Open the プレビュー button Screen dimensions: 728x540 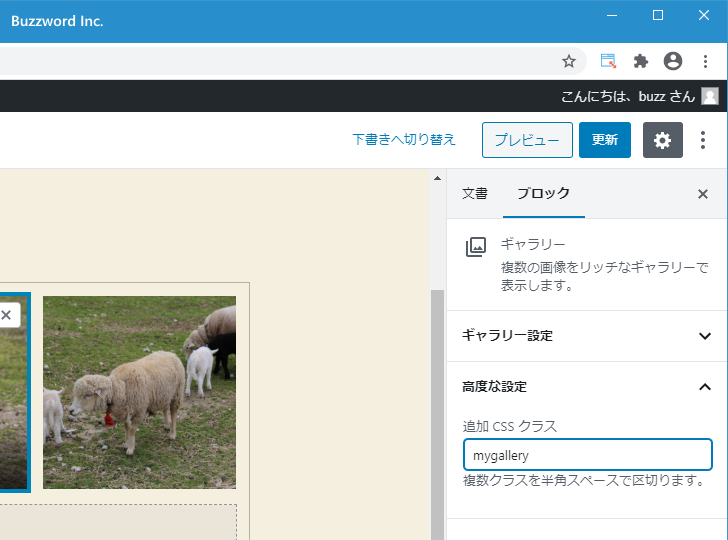coord(527,140)
